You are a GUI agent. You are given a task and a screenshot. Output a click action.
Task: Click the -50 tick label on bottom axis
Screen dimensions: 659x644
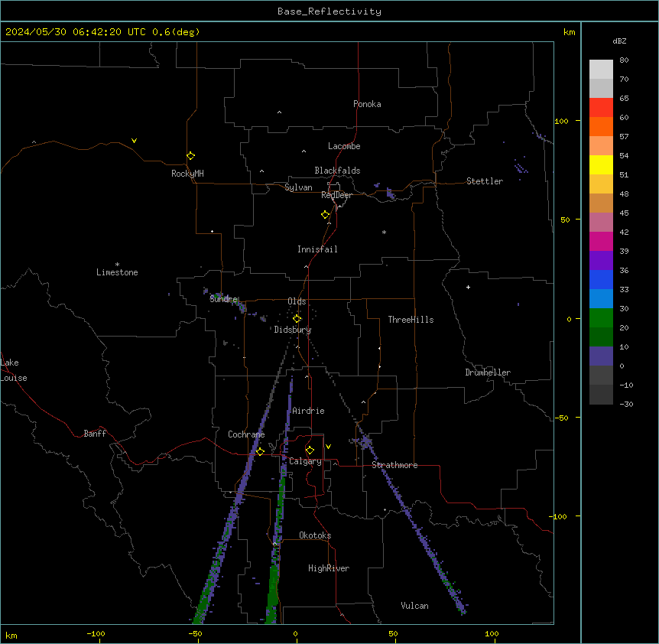(195, 633)
